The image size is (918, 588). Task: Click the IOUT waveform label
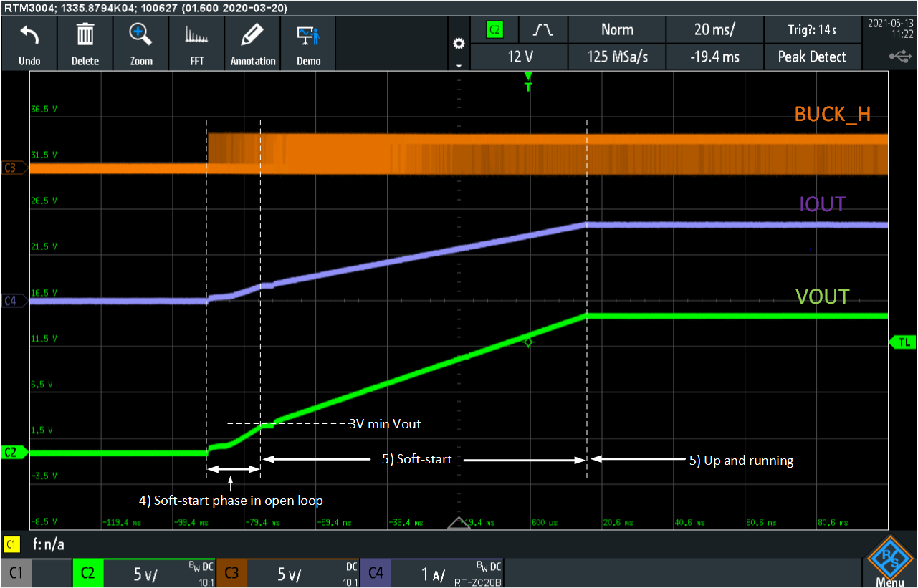[823, 204]
